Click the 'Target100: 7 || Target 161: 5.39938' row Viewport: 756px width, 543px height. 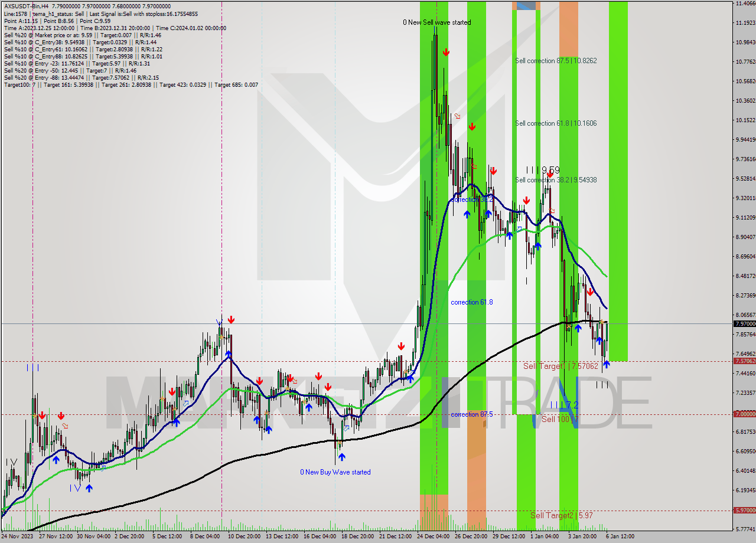point(131,84)
